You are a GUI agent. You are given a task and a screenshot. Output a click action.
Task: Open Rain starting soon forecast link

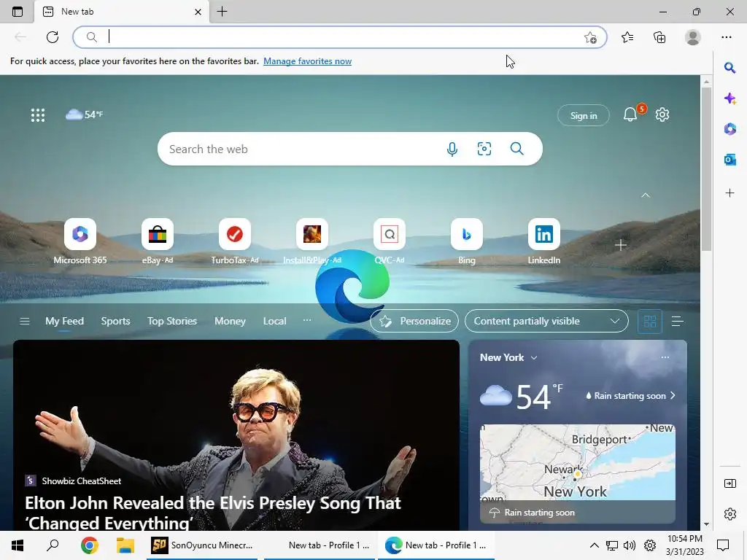[x=630, y=396]
